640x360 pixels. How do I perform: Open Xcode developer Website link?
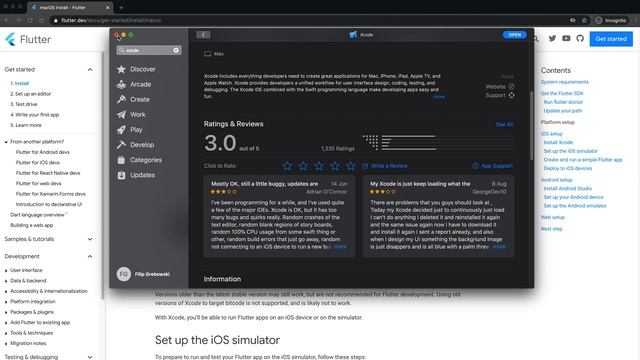click(500, 87)
